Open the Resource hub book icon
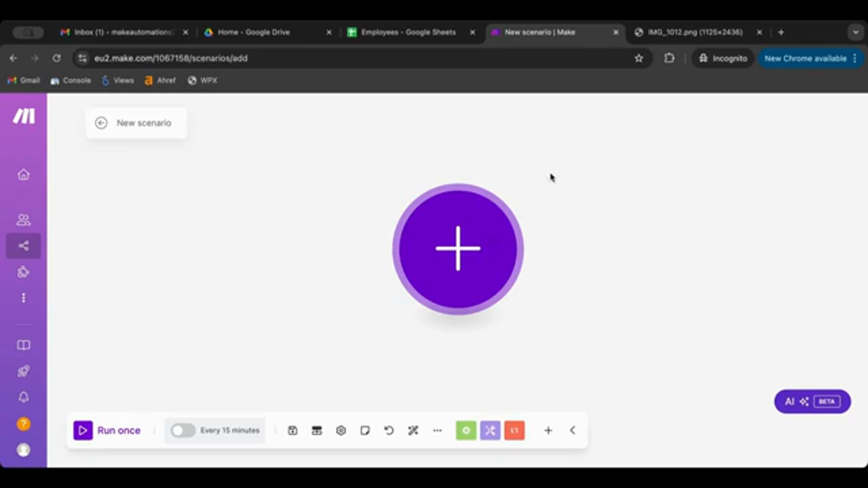 (x=24, y=345)
